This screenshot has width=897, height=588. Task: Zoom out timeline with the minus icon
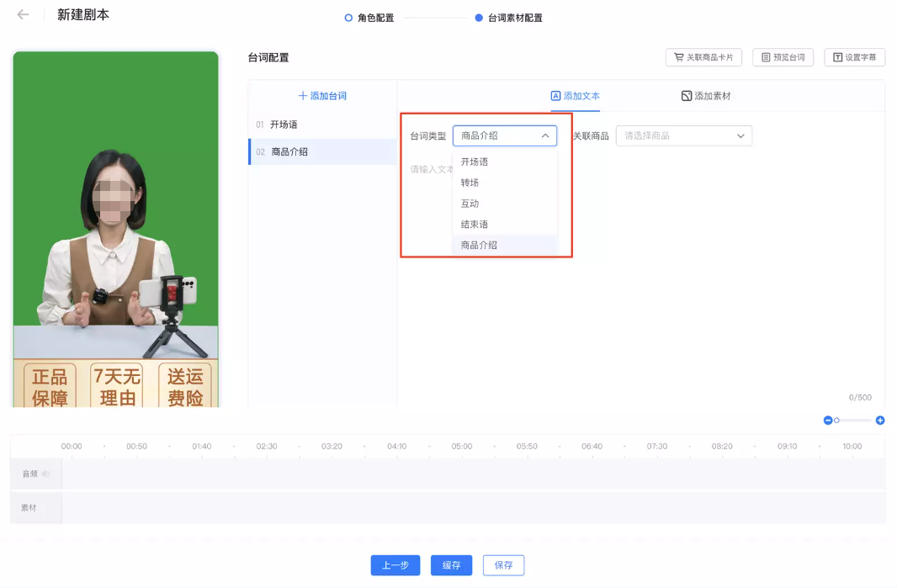[x=827, y=420]
